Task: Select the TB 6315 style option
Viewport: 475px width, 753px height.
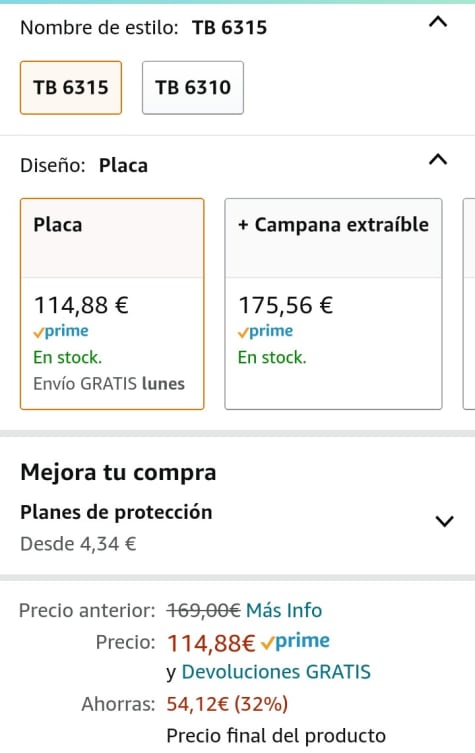Action: (71, 87)
